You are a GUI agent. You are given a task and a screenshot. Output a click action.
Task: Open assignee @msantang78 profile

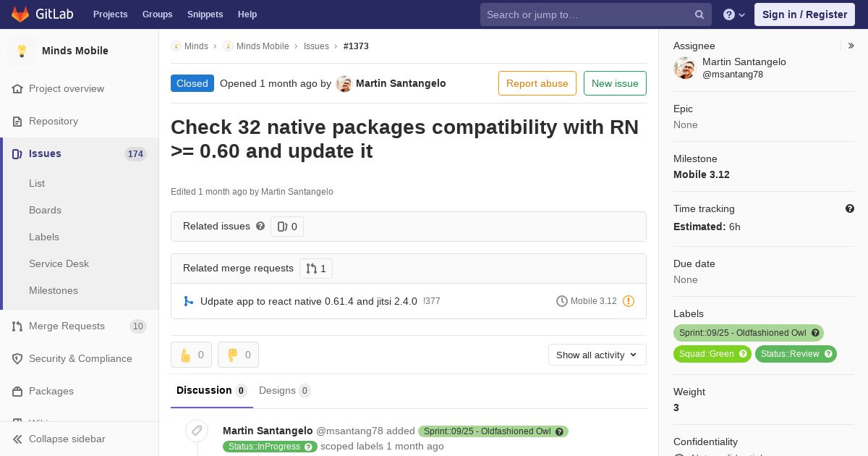click(733, 75)
